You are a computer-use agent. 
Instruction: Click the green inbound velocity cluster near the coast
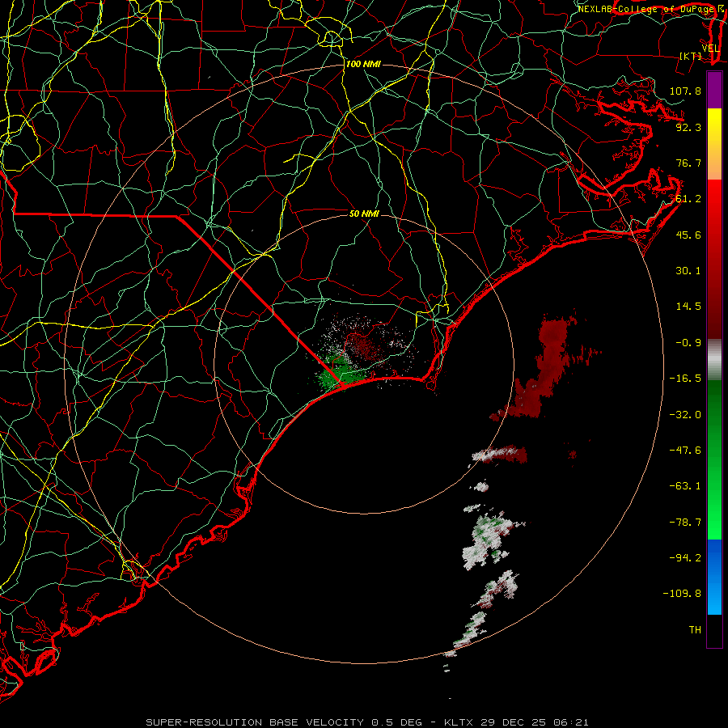338,373
